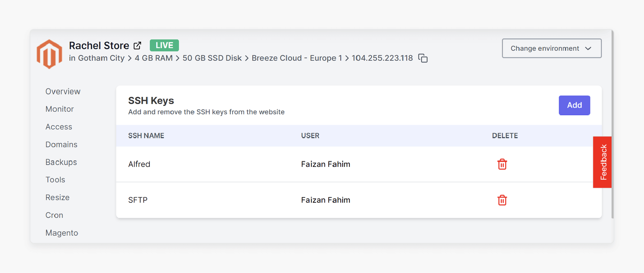Click the 50 GB SSD Disk text
Image resolution: width=644 pixels, height=273 pixels.
point(212,58)
